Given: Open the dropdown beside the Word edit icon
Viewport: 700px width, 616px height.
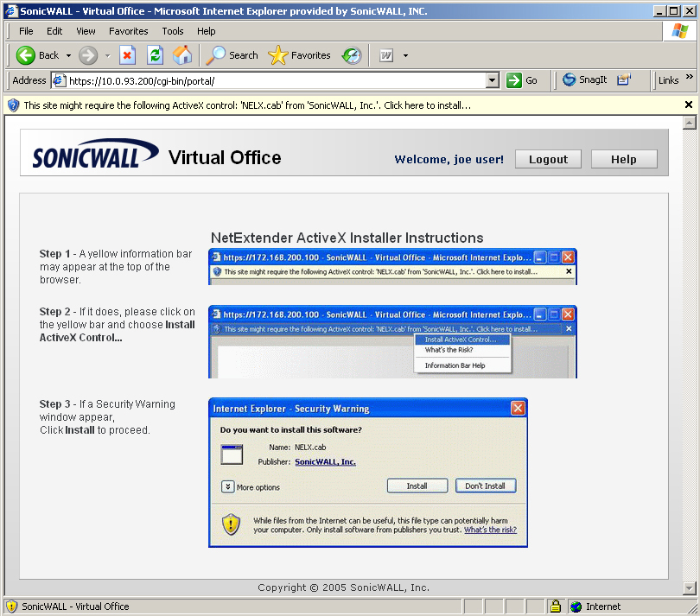Looking at the screenshot, I should pyautogui.click(x=405, y=55).
